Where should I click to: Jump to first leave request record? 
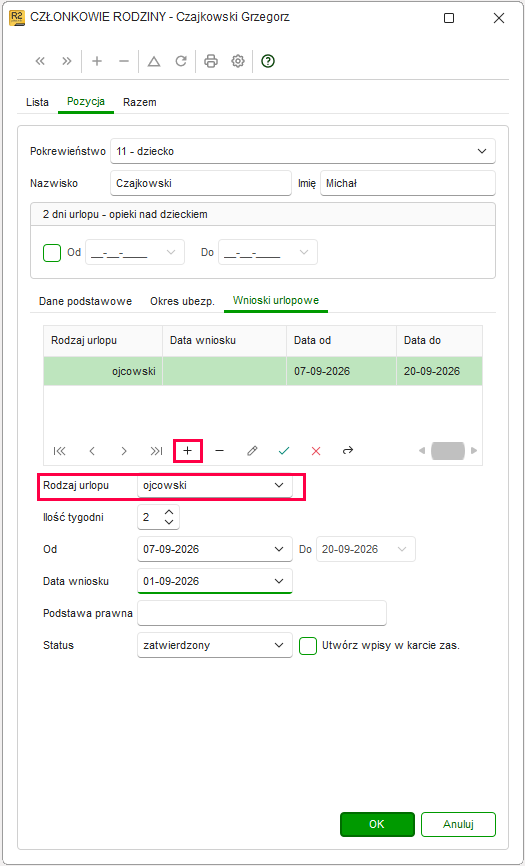[x=60, y=451]
